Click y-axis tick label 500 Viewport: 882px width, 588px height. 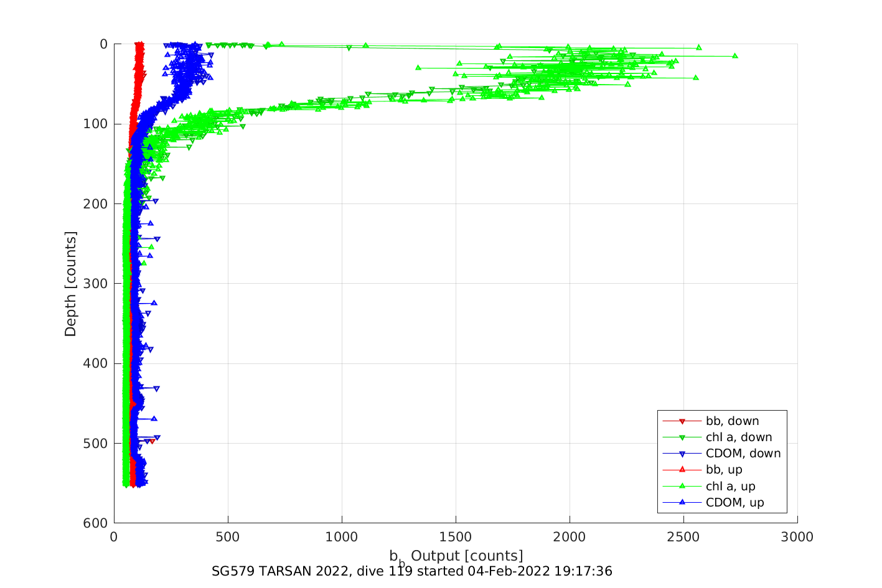[x=95, y=443]
